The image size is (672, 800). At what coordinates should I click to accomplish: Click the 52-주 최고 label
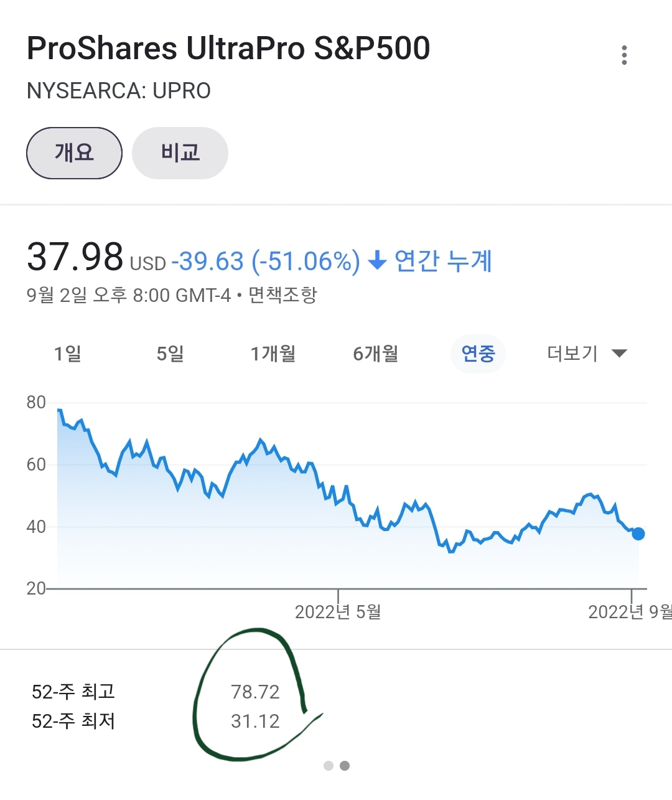tap(73, 692)
